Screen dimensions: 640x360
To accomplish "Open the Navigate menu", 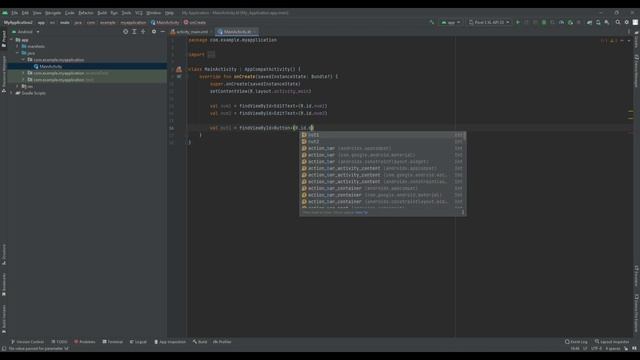I will 53,13.
